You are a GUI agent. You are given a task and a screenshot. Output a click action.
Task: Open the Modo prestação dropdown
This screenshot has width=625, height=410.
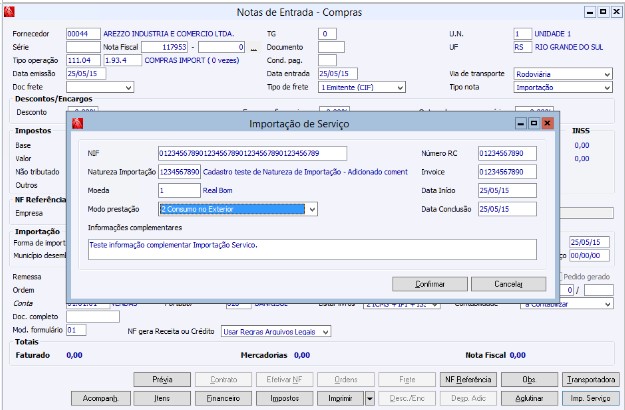pyautogui.click(x=312, y=209)
